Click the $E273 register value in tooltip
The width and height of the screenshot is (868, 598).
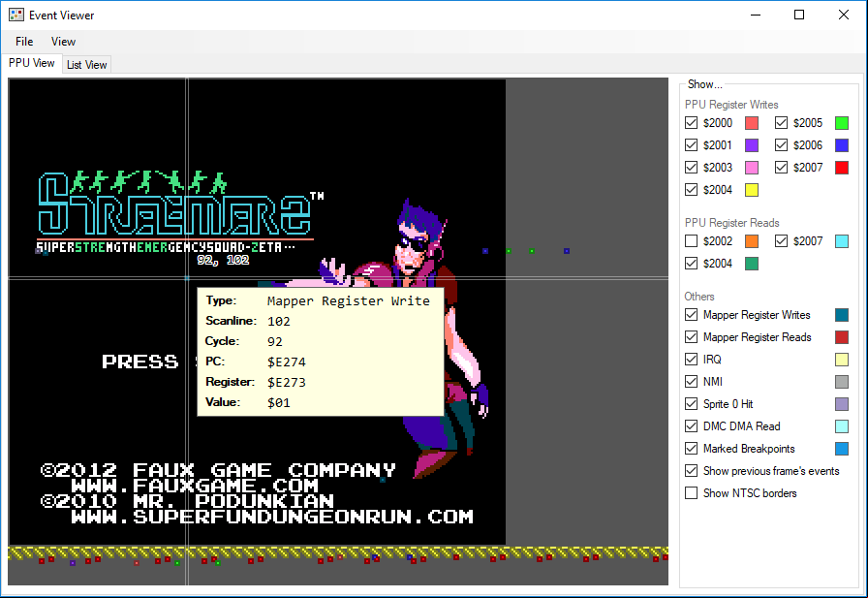click(286, 383)
